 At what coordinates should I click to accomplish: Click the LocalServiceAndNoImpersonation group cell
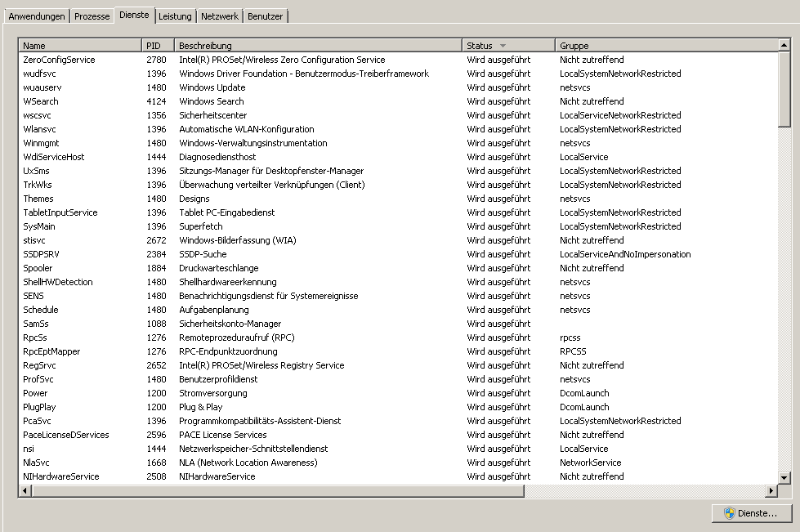[625, 254]
